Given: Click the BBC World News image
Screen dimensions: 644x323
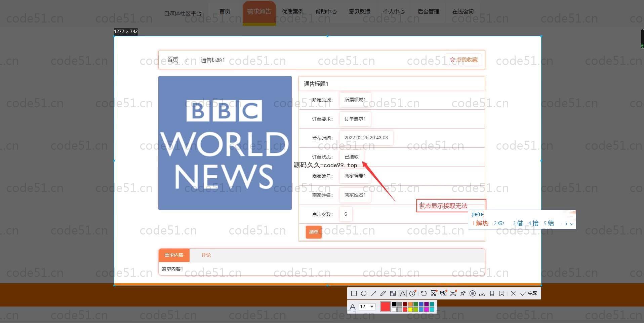Looking at the screenshot, I should tap(225, 143).
